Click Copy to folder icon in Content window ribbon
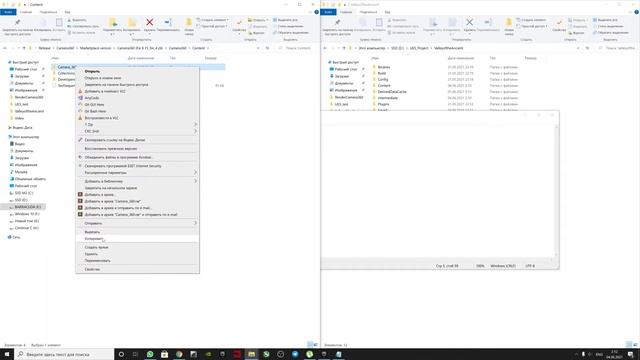 point(131,23)
